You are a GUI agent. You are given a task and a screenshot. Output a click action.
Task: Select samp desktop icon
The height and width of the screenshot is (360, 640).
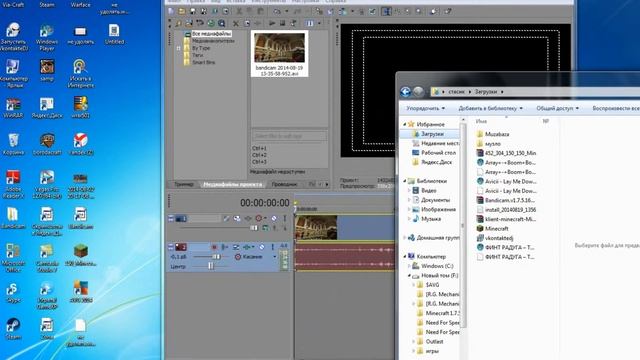(x=47, y=70)
